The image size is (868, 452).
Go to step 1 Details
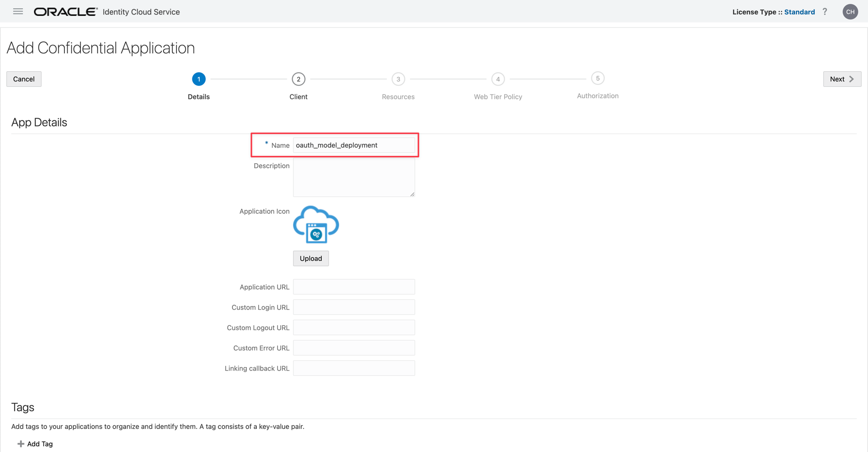click(199, 79)
